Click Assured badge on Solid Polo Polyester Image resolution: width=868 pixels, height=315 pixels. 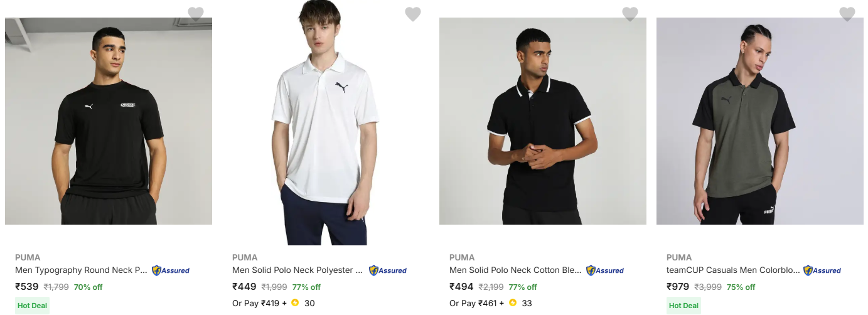388,270
